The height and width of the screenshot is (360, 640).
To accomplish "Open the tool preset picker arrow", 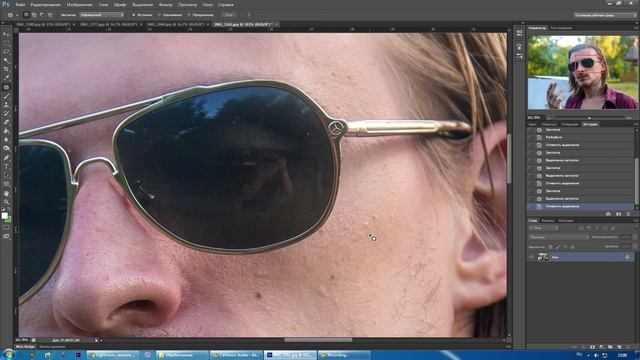I will (x=17, y=15).
